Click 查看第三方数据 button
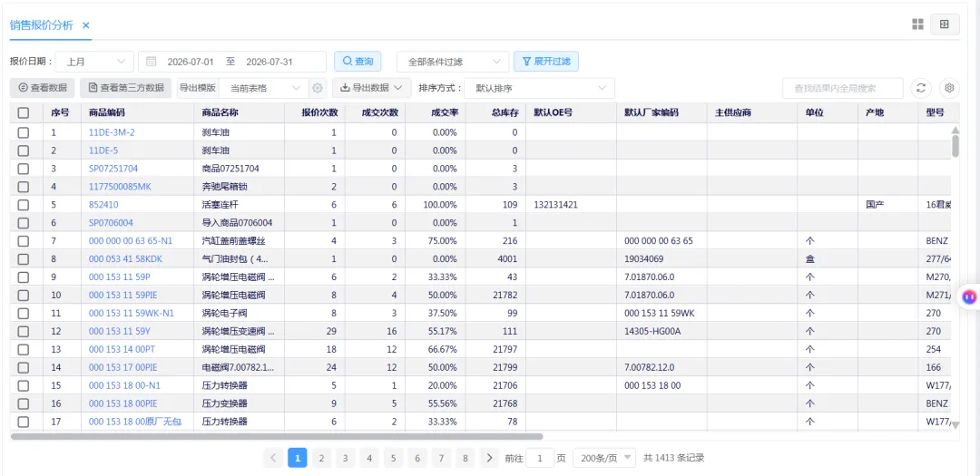 coord(125,88)
